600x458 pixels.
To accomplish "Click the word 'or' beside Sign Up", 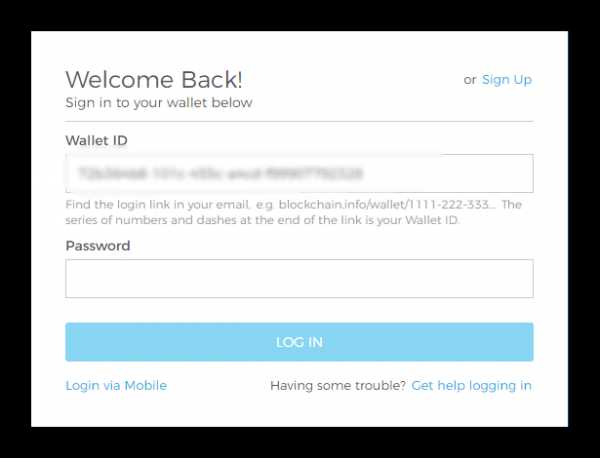I will click(x=470, y=80).
